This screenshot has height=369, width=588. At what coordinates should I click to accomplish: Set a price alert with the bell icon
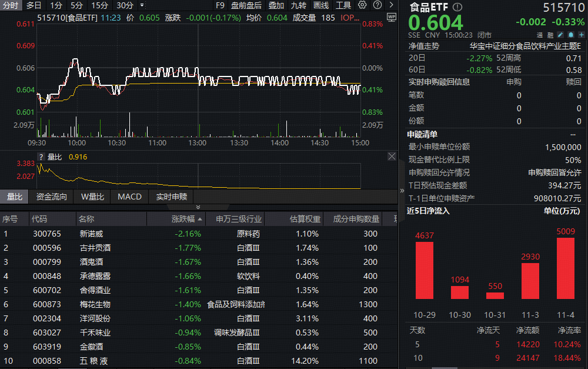pyautogui.click(x=570, y=35)
